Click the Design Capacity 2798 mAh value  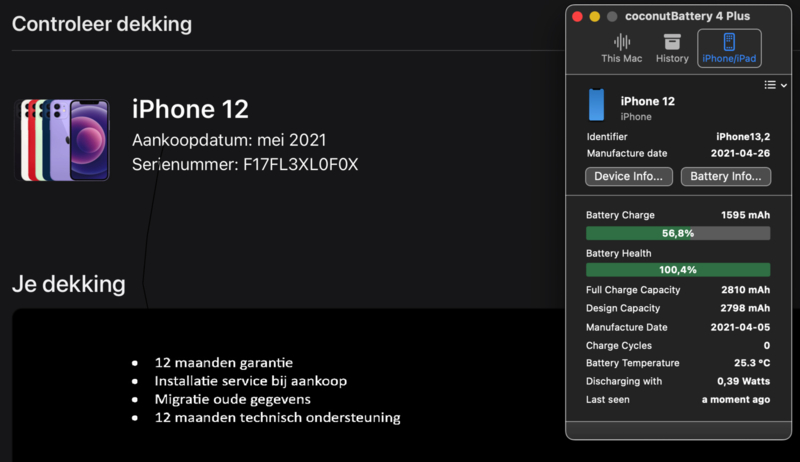(x=745, y=309)
